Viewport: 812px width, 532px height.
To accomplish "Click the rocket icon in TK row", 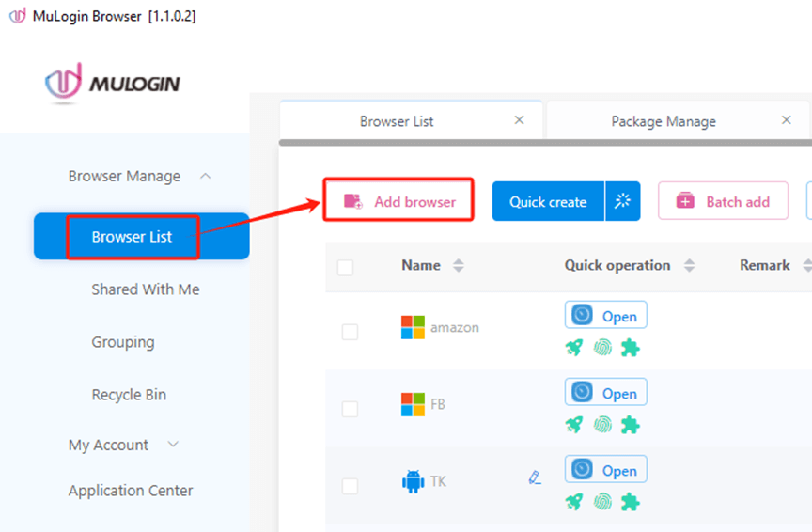I will point(574,501).
